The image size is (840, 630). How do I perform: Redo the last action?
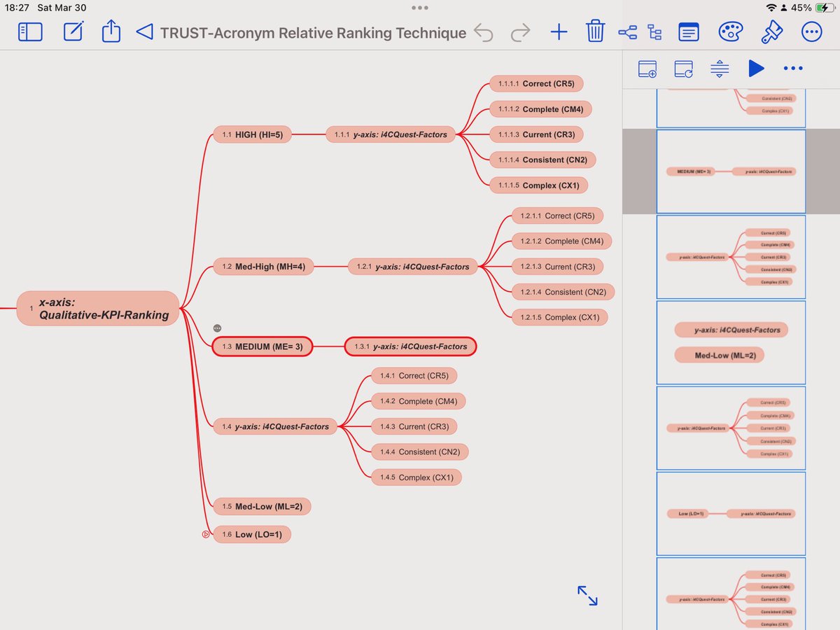click(520, 32)
